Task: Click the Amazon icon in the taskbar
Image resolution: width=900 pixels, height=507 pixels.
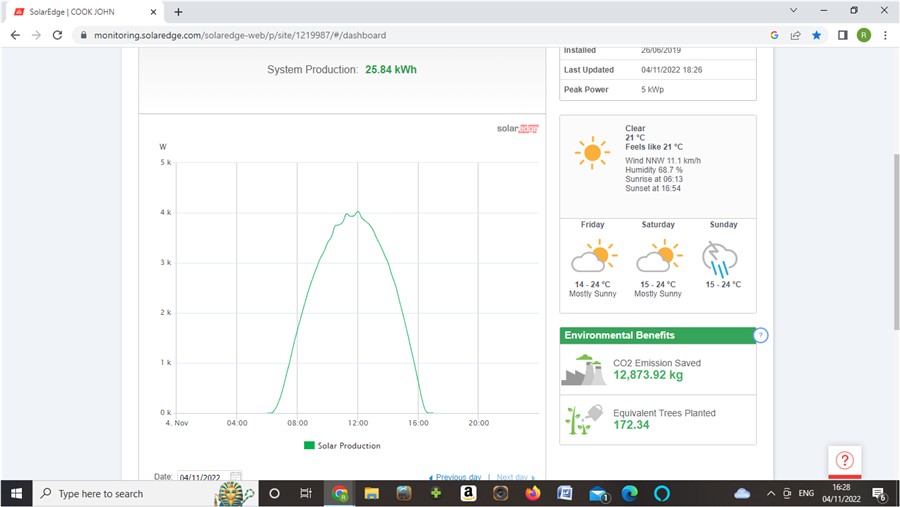Action: (468, 493)
